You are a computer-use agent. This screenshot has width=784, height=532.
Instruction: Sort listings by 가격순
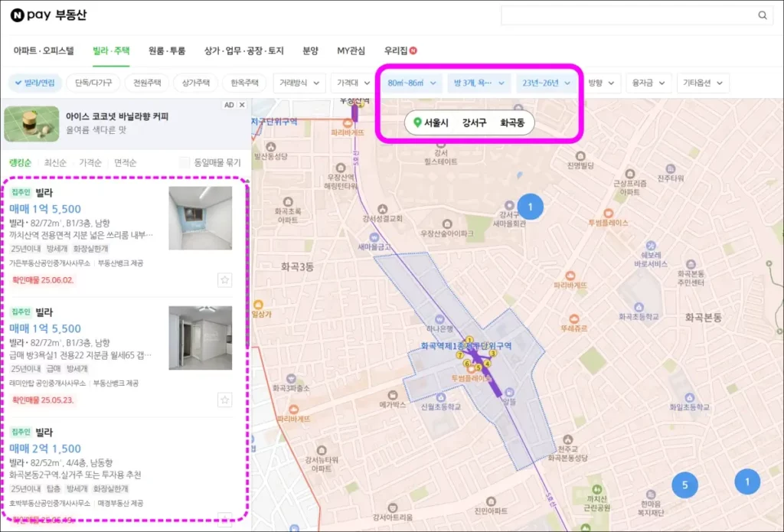tap(90, 162)
